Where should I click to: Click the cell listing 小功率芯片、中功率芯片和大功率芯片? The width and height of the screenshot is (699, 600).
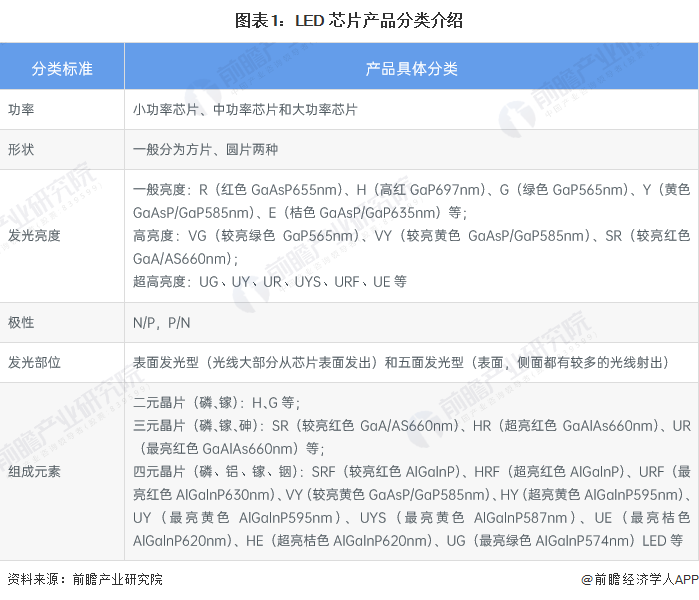245,109
